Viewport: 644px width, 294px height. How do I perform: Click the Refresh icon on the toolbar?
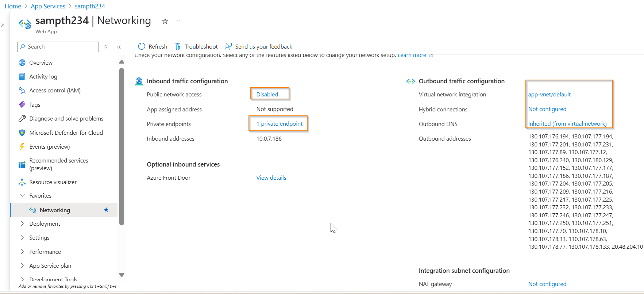tap(142, 46)
